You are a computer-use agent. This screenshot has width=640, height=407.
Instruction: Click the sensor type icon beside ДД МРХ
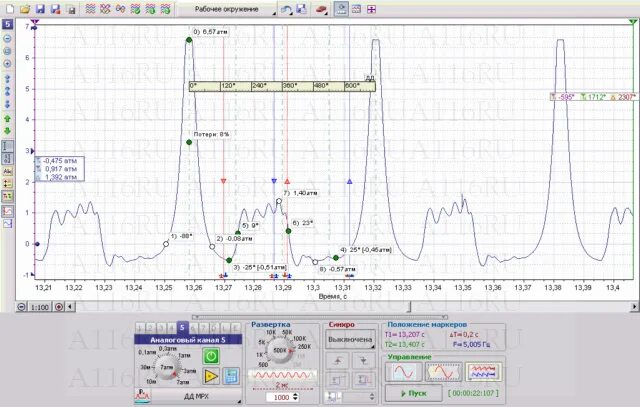coord(143,396)
